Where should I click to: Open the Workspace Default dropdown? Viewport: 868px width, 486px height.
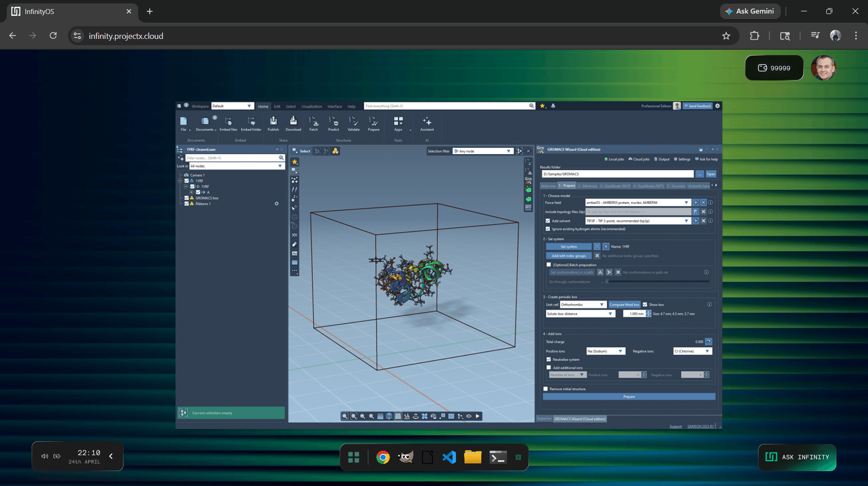coord(232,106)
